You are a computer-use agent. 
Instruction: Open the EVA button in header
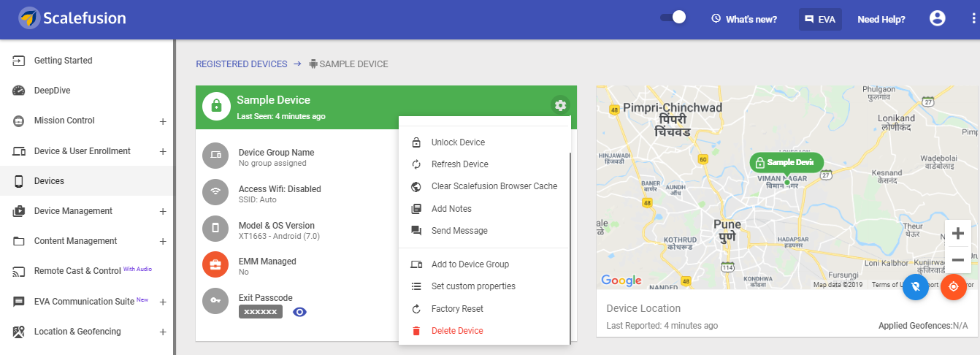(820, 20)
